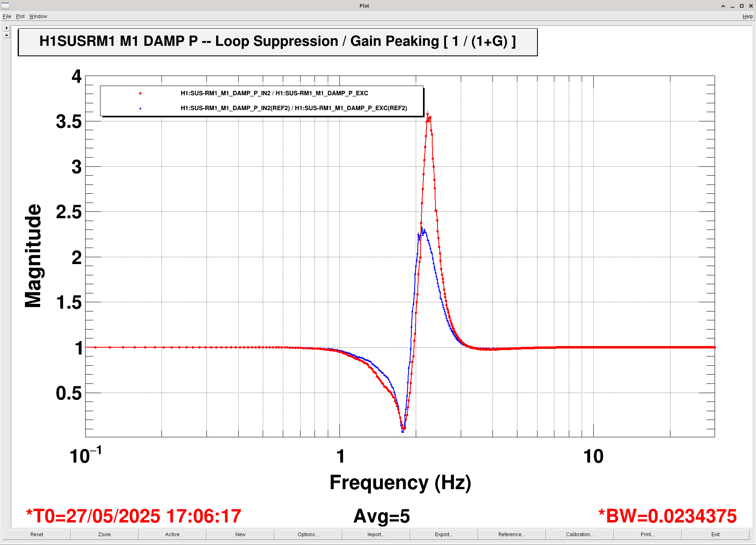Open the Help menu
Image resolution: width=756 pixels, height=545 pixels.
coord(748,16)
